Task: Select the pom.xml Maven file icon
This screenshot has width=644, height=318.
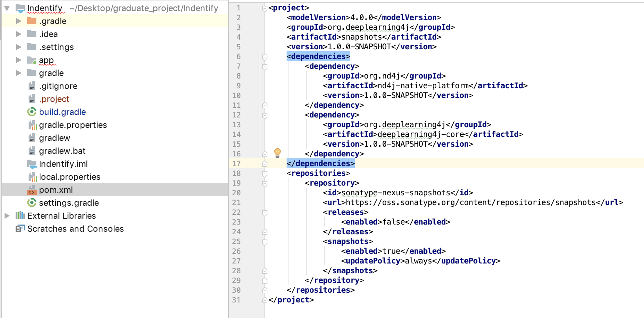Action: (32, 190)
